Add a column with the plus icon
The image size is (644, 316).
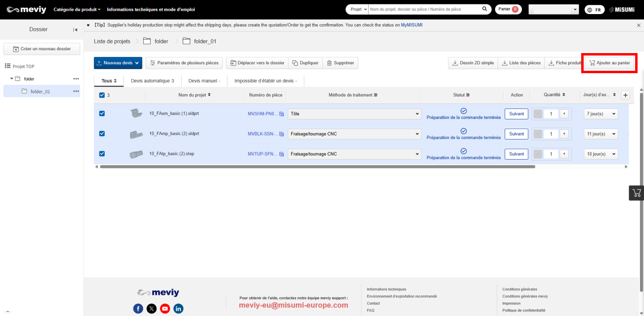(x=625, y=95)
